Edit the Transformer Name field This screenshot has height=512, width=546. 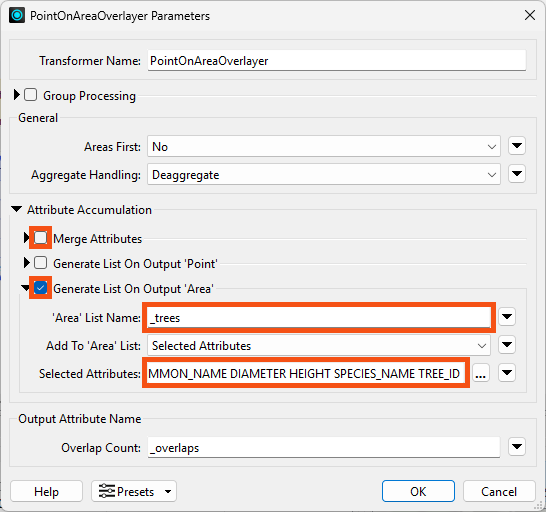pos(337,61)
